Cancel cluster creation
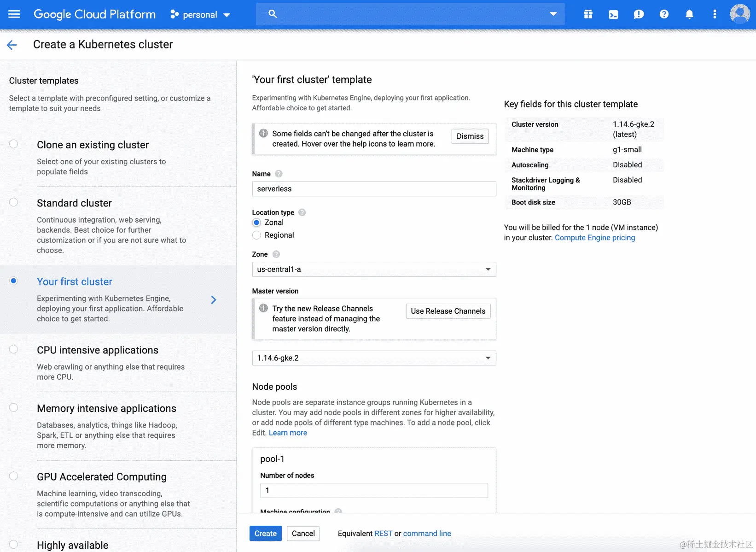This screenshot has width=756, height=552. pos(303,534)
